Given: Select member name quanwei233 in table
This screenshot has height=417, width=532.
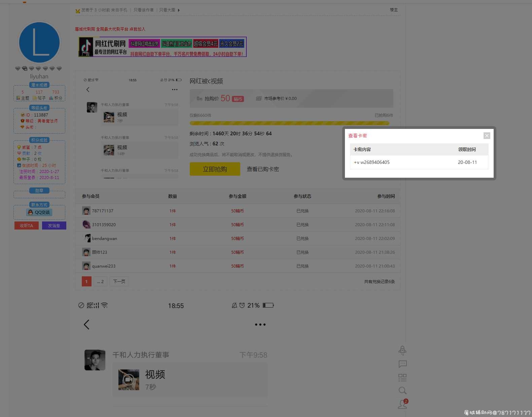Looking at the screenshot, I should (x=104, y=266).
